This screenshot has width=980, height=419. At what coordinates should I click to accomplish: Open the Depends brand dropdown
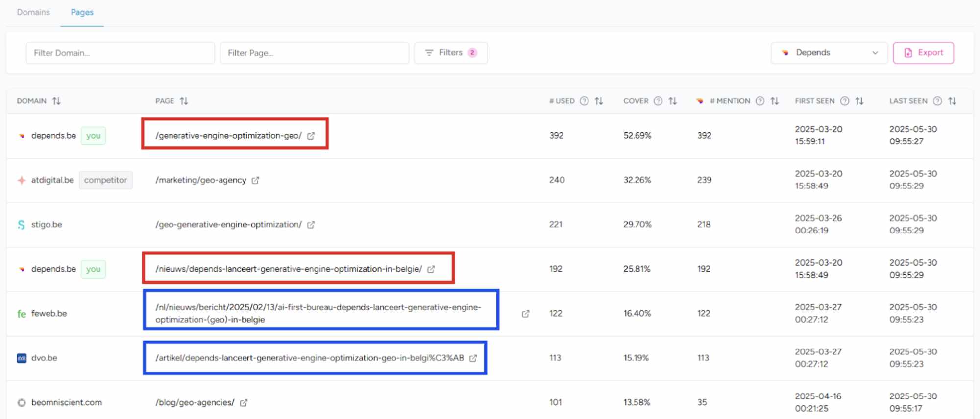coord(829,53)
